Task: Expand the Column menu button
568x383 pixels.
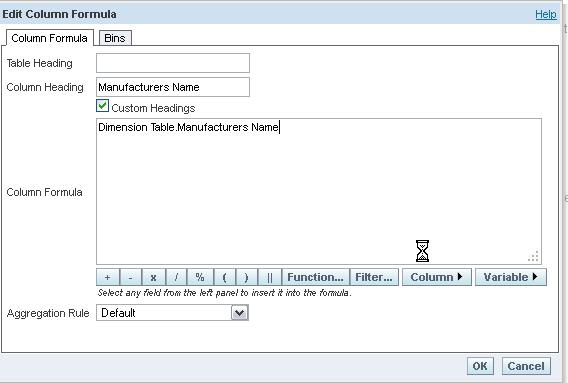Action: pyautogui.click(x=437, y=277)
